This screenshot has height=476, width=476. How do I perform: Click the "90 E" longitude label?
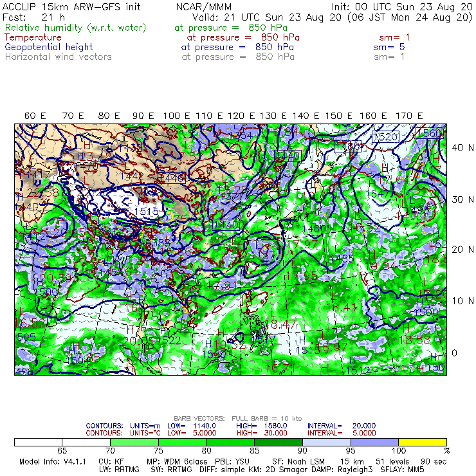[x=143, y=116]
